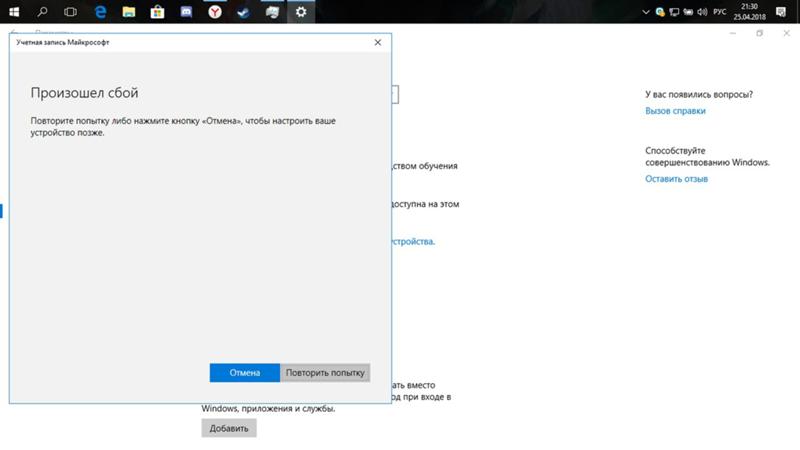Minimize the Settings window
This screenshot has height=450, width=800.
pos(733,33)
